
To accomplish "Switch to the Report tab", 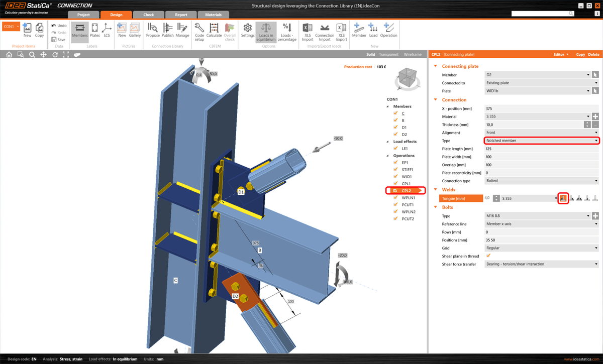I will coord(181,15).
